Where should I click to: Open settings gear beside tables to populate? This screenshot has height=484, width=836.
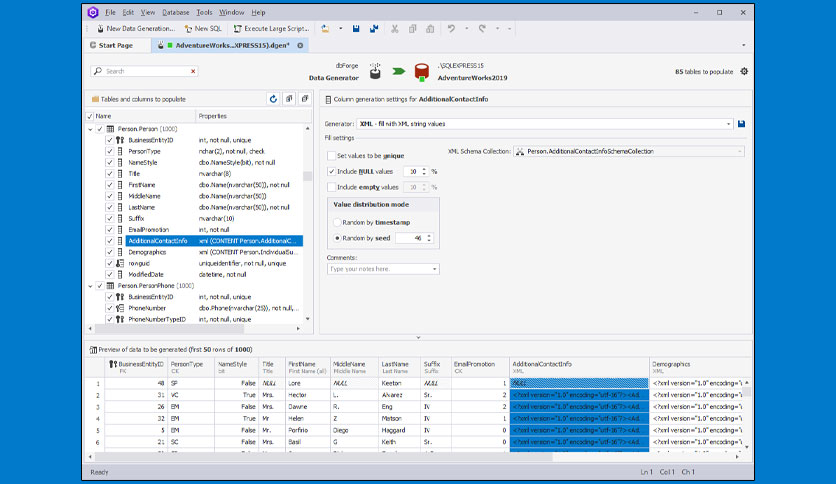(x=744, y=71)
